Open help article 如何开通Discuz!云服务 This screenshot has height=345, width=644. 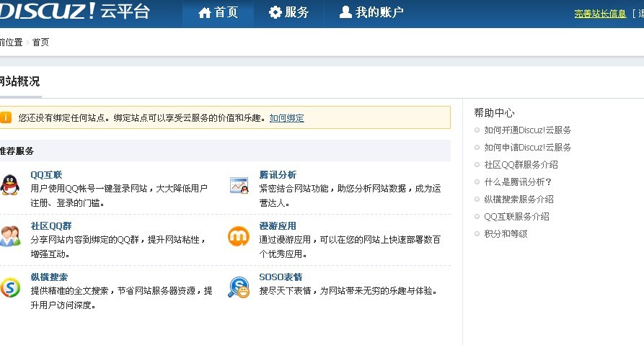pyautogui.click(x=528, y=130)
